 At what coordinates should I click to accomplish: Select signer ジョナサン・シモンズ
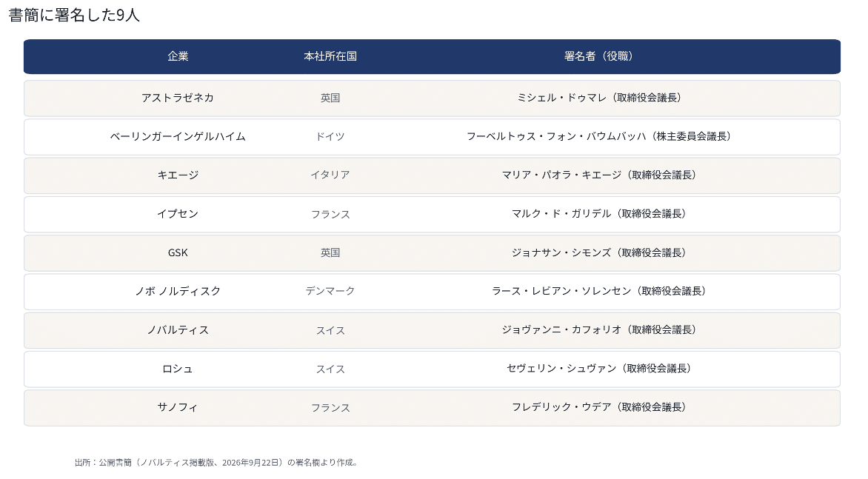point(561,252)
